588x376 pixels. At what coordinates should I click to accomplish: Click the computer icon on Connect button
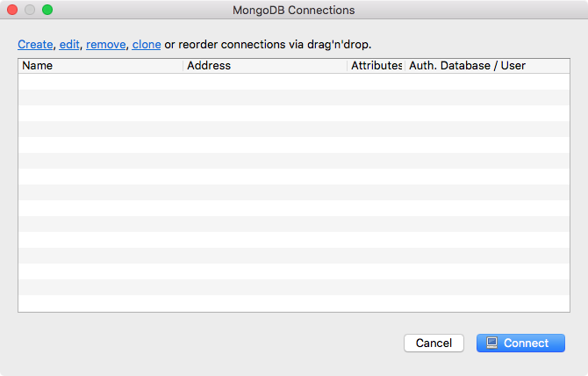coord(492,343)
